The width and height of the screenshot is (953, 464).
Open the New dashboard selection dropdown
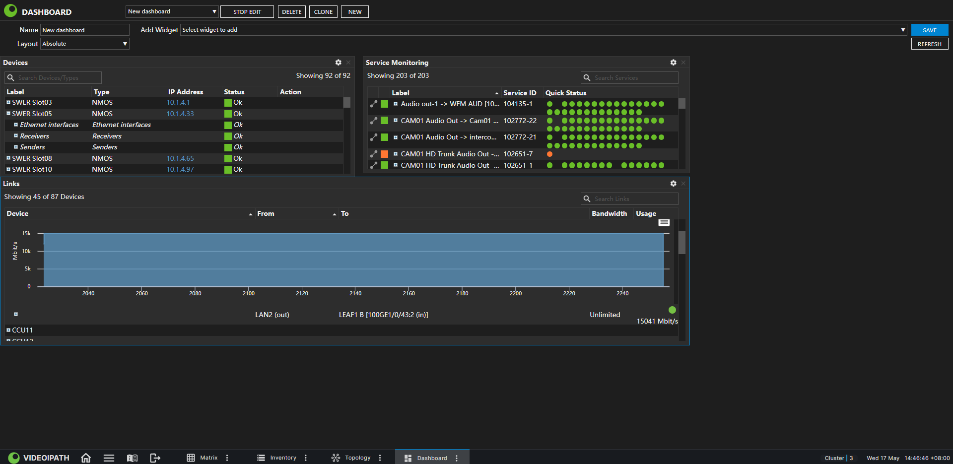point(172,12)
